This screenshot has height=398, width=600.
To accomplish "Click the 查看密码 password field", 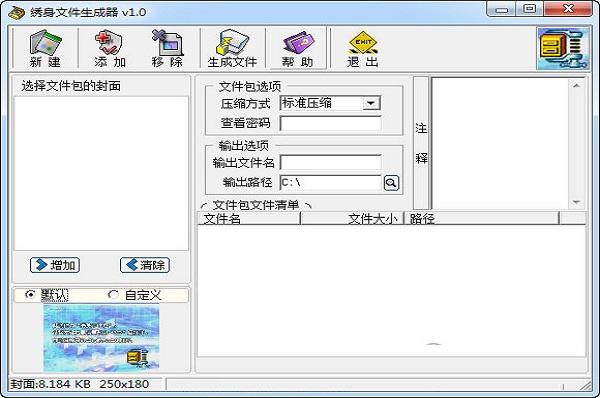I will point(331,123).
